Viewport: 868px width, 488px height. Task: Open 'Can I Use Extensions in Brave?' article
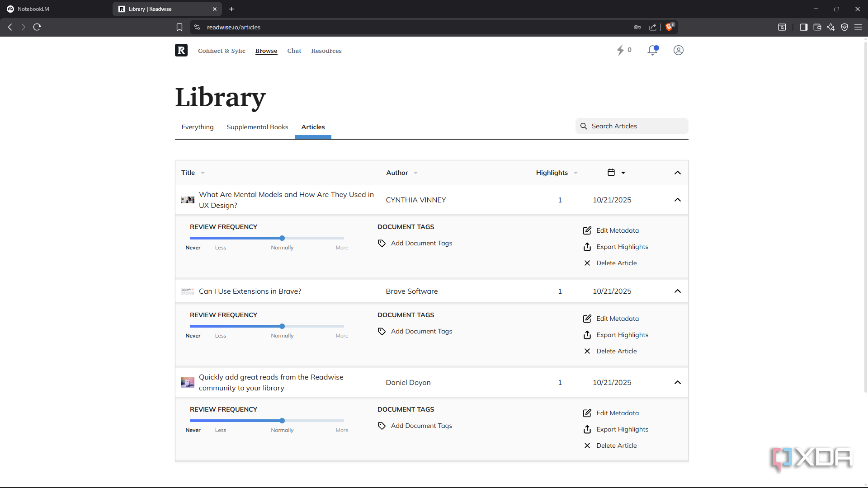click(x=250, y=291)
